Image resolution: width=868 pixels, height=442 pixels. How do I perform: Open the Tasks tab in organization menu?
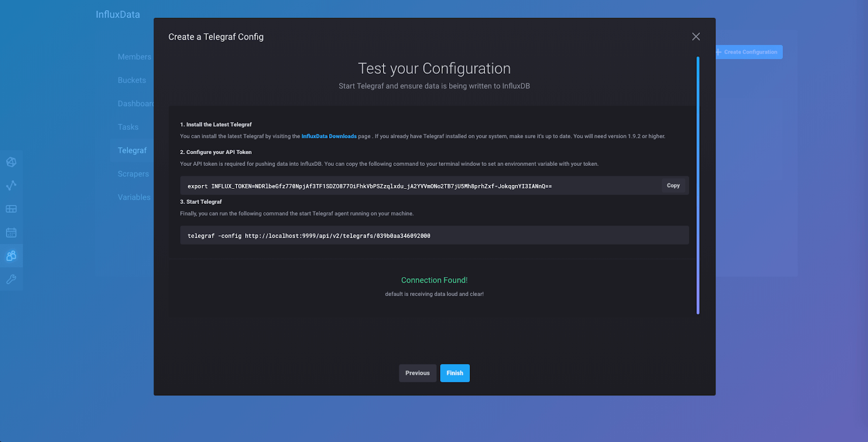point(128,127)
